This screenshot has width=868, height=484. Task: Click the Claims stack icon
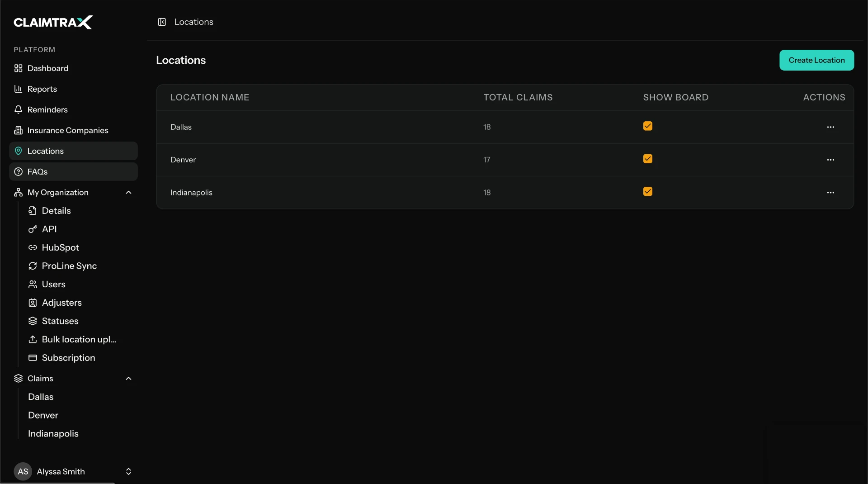(18, 379)
